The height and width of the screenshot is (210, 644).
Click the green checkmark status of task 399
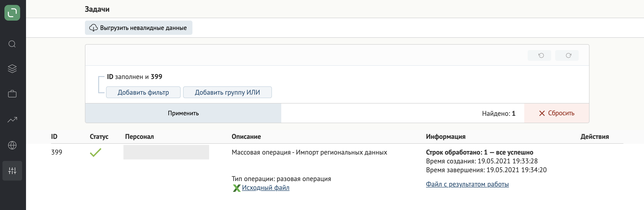click(95, 152)
